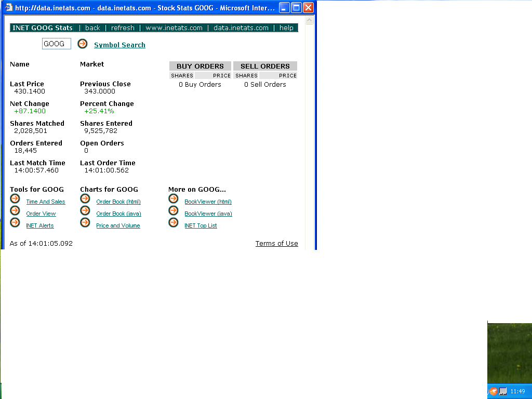Open the BookViewer (java) link

[208, 214]
